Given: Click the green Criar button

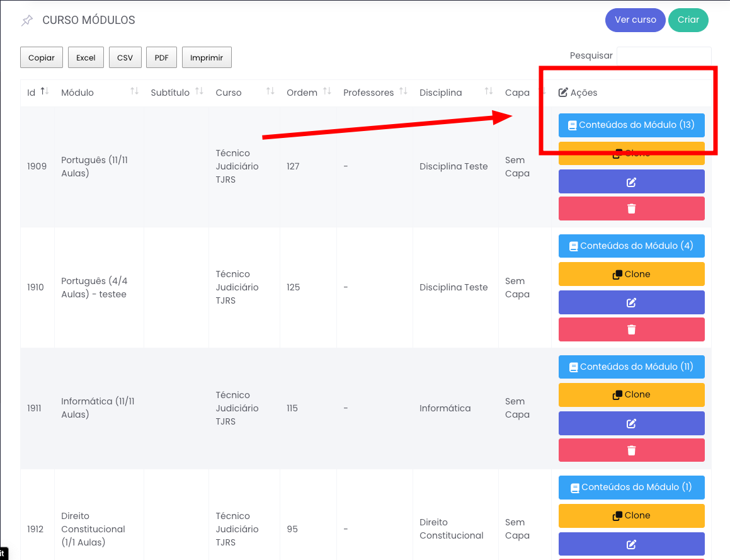Looking at the screenshot, I should click(x=688, y=20).
